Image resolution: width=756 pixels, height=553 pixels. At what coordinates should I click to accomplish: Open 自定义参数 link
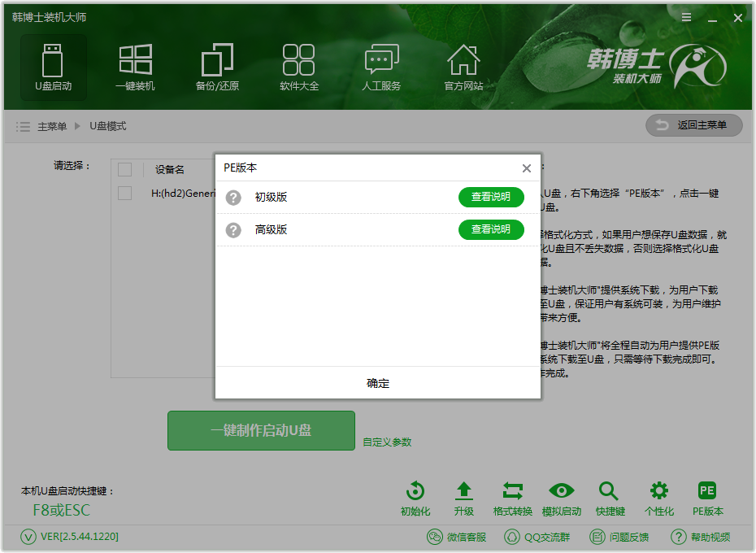click(387, 442)
